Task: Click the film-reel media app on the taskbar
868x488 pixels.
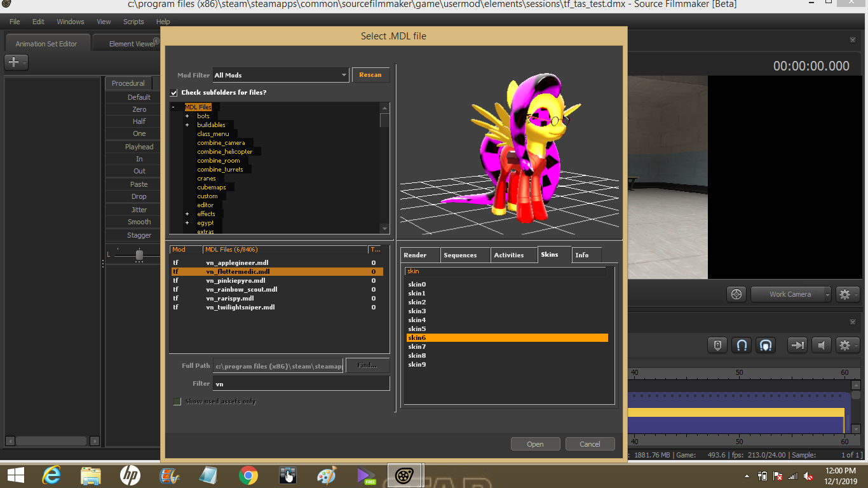Action: point(170,475)
